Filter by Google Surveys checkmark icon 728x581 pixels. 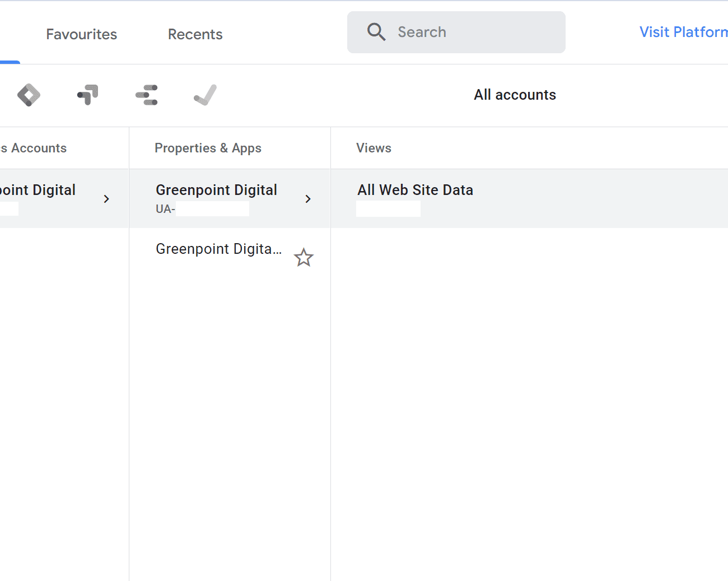coord(206,95)
